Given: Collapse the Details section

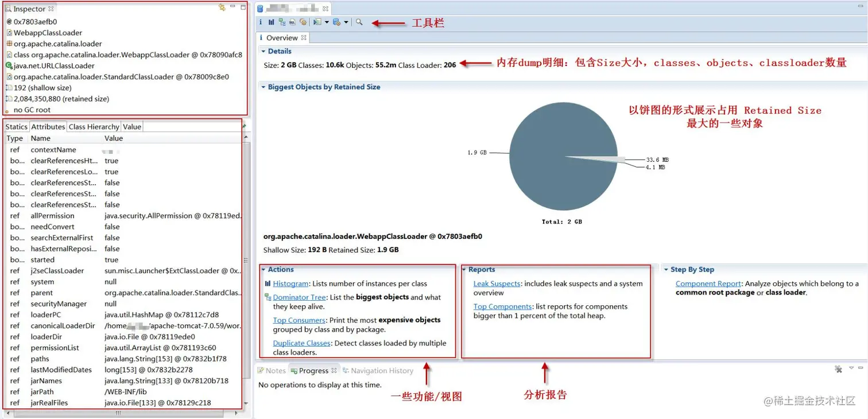Looking at the screenshot, I should click(263, 52).
